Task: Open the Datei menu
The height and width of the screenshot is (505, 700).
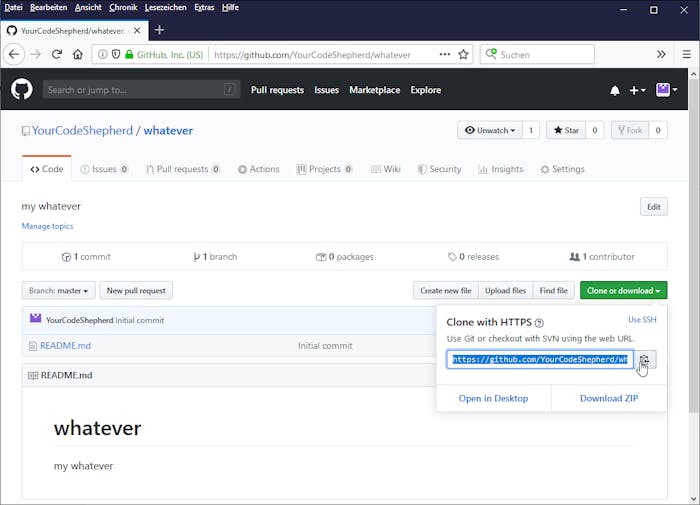Action: pos(13,8)
